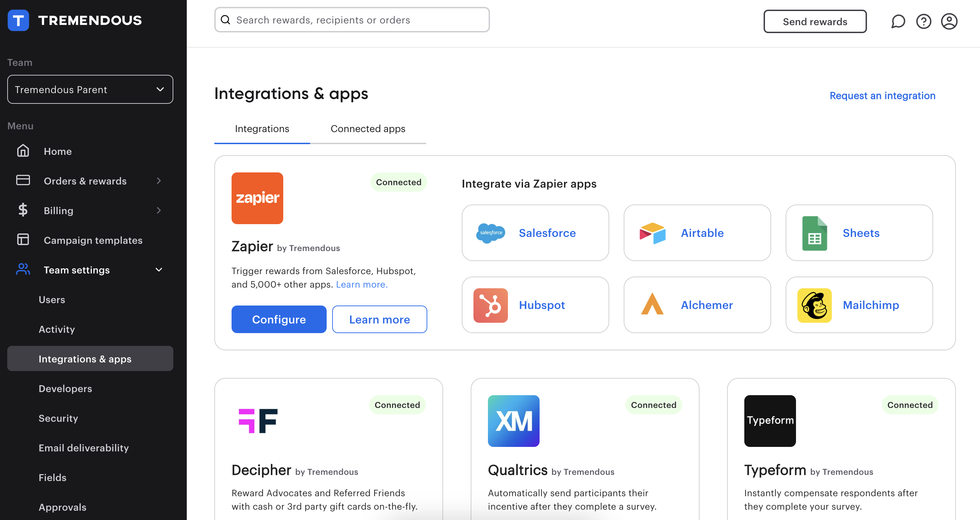Click the Decipher integration icon
The height and width of the screenshot is (520, 980).
(257, 421)
